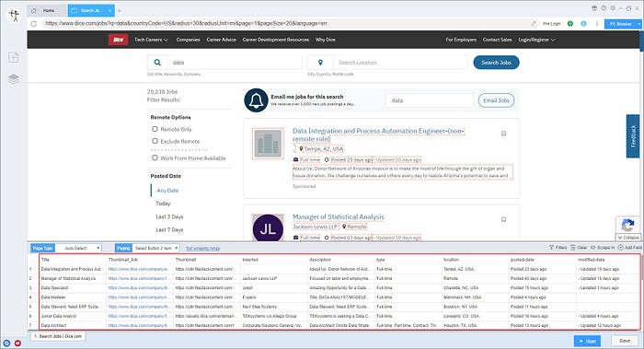The height and width of the screenshot is (349, 644).
Task: Open Companies in Dice navigation
Action: pos(188,40)
